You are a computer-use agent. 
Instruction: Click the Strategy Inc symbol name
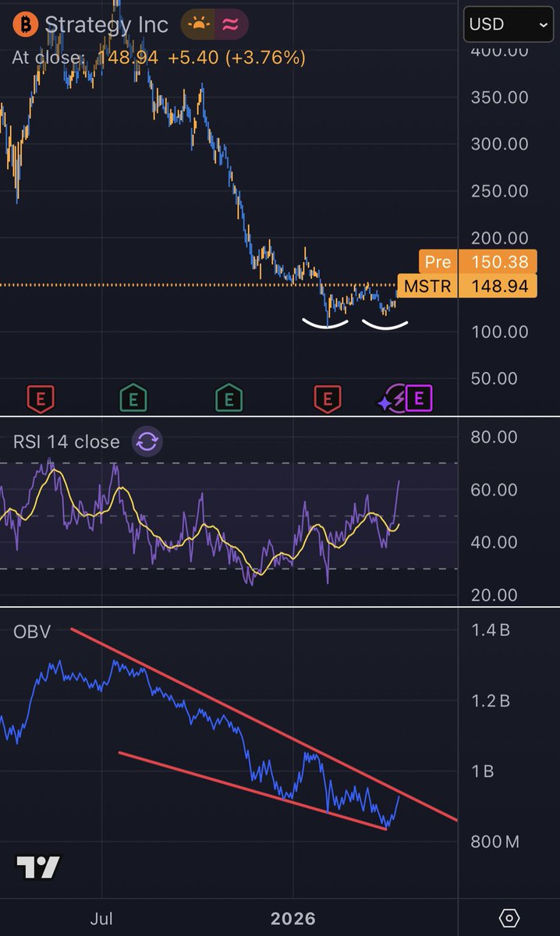click(106, 25)
